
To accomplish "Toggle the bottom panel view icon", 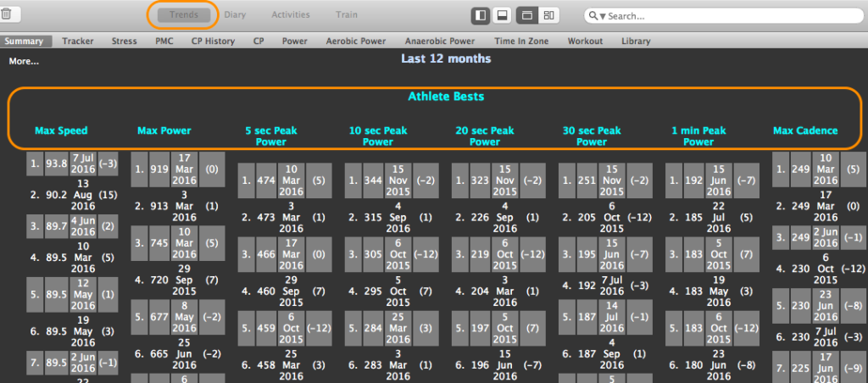I will pyautogui.click(x=503, y=15).
